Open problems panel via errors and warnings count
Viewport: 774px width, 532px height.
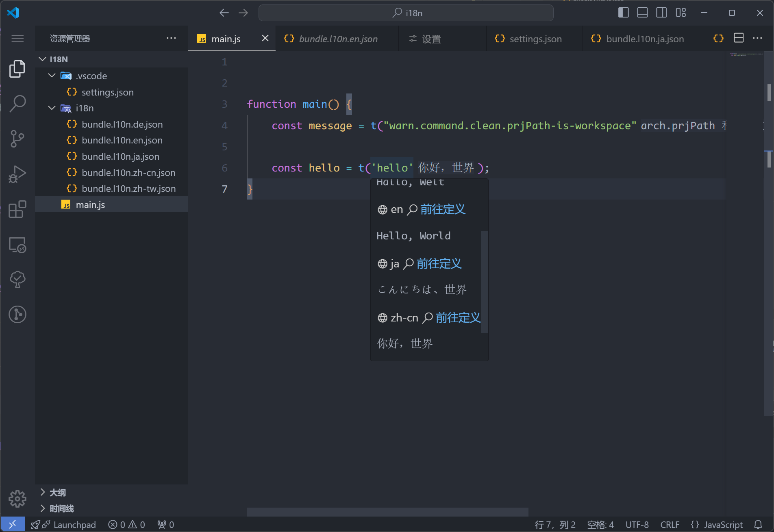click(126, 525)
